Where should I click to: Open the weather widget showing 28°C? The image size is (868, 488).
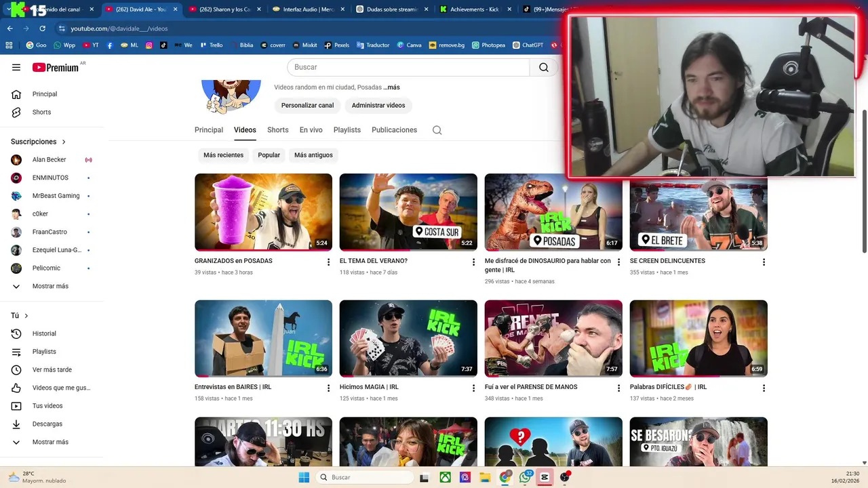pyautogui.click(x=37, y=477)
